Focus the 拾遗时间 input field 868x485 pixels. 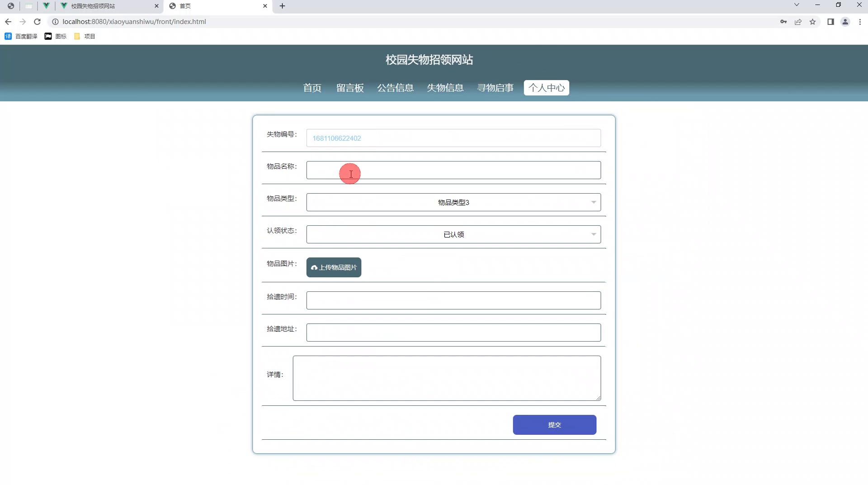point(453,300)
